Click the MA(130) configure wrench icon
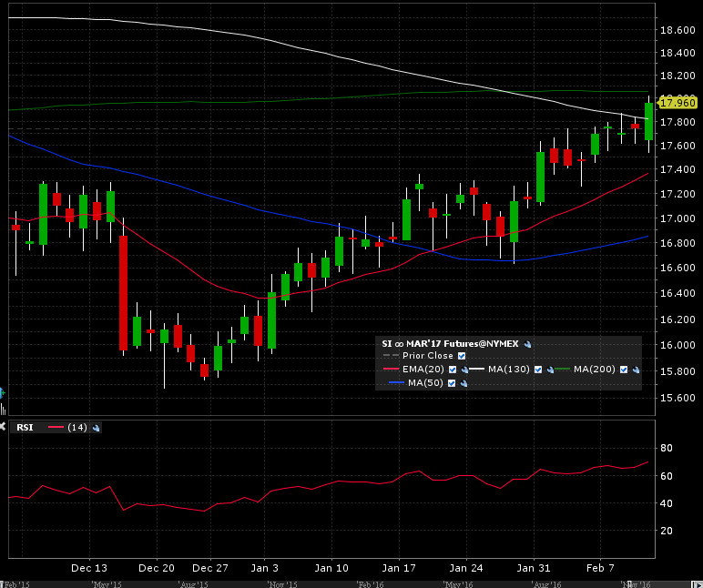The height and width of the screenshot is (588, 703). tap(550, 370)
